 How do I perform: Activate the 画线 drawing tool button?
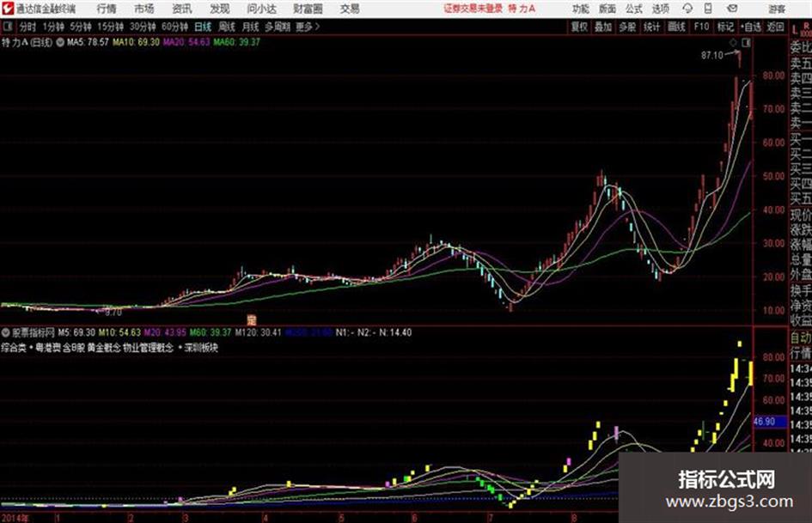[x=677, y=27]
